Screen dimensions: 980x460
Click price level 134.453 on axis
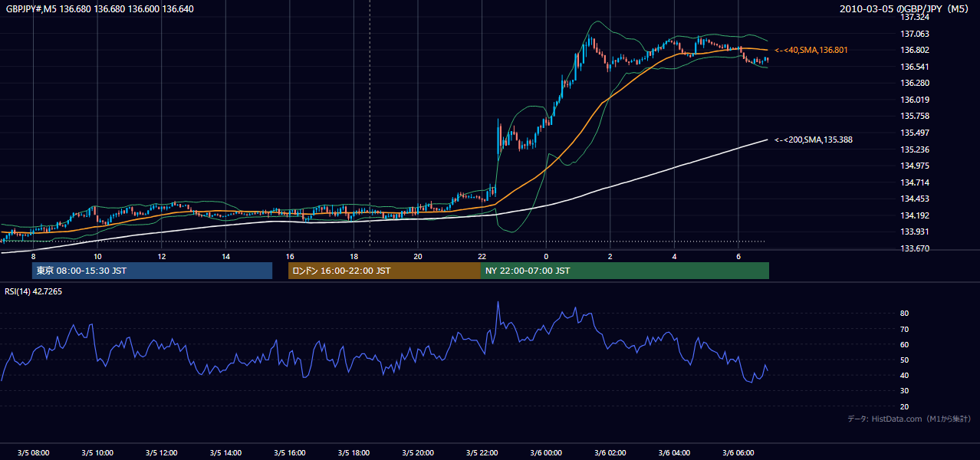[915, 199]
